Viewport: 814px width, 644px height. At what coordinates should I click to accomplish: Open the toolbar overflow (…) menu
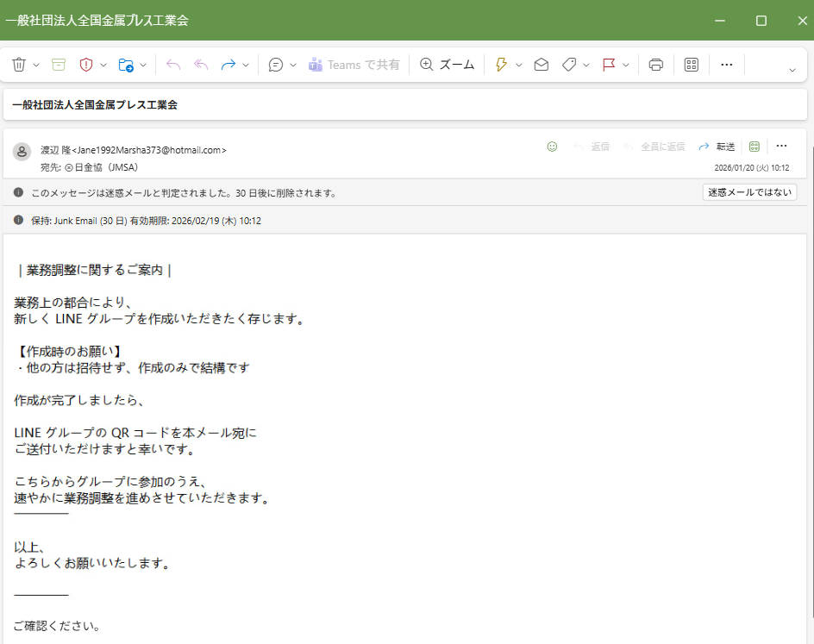(x=726, y=65)
